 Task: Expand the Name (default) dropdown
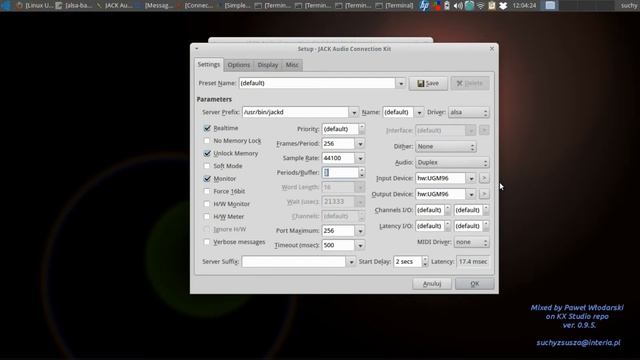point(419,112)
